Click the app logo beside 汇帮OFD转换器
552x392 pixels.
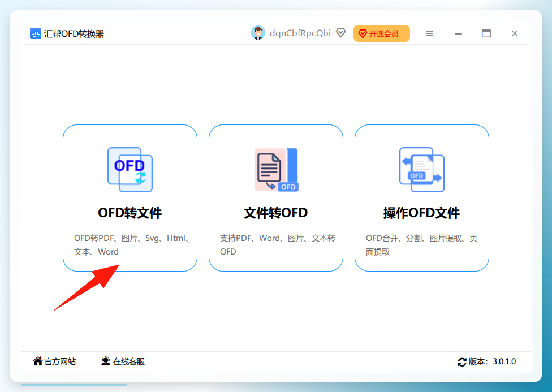[x=36, y=33]
